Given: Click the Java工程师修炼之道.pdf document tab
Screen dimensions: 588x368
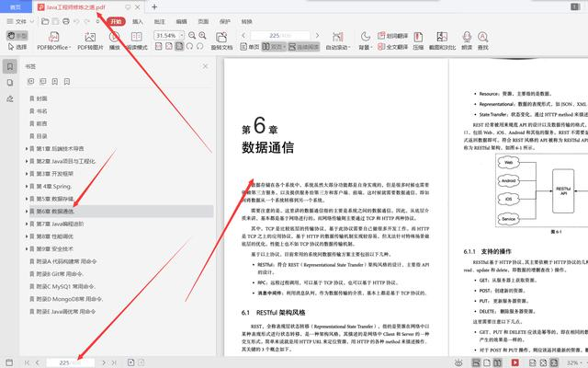Looking at the screenshot, I should pyautogui.click(x=75, y=6).
